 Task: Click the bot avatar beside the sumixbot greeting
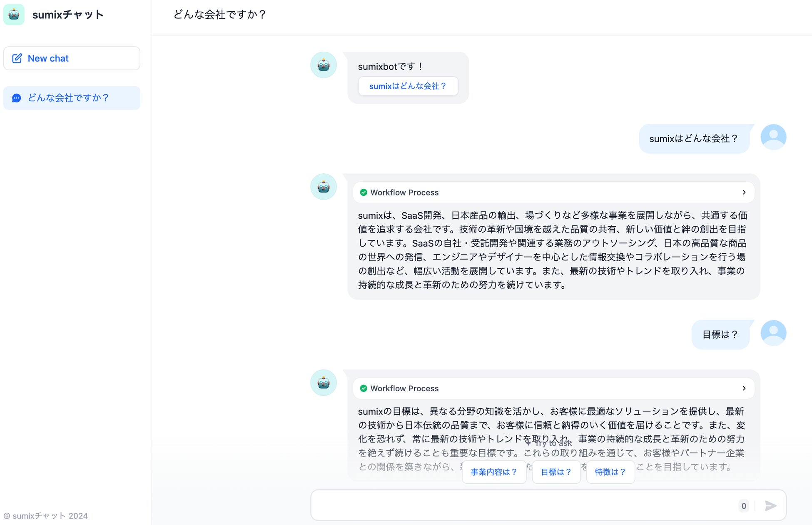click(324, 65)
